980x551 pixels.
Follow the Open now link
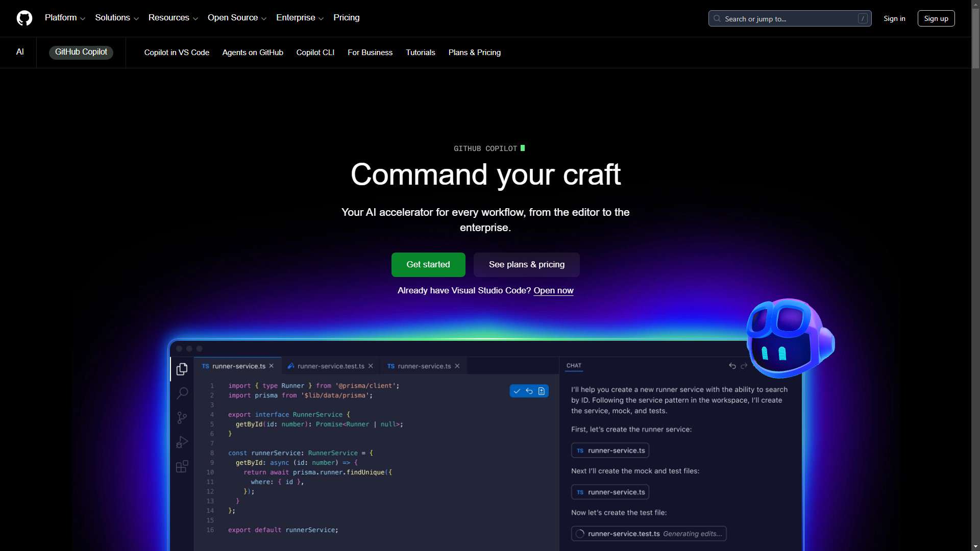(553, 291)
